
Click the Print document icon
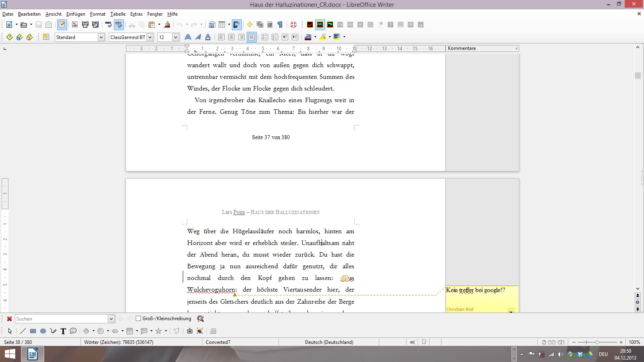pos(85,25)
